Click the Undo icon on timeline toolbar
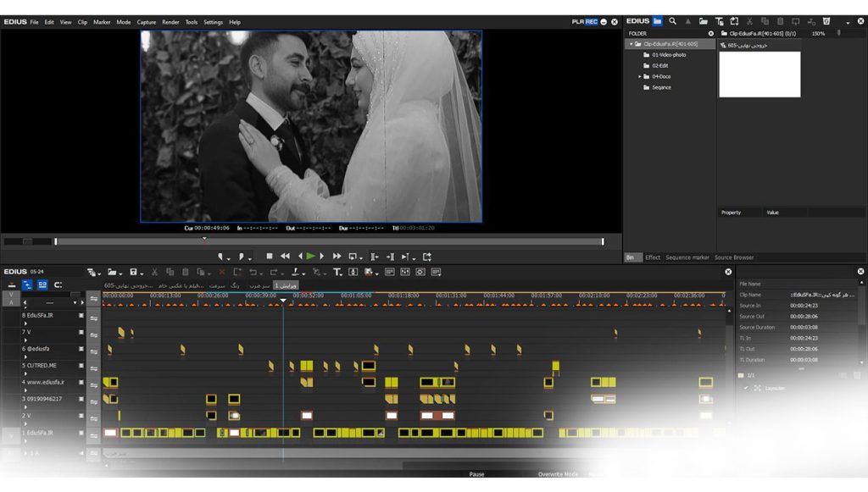Viewport: 868px width, 492px height. click(253, 272)
